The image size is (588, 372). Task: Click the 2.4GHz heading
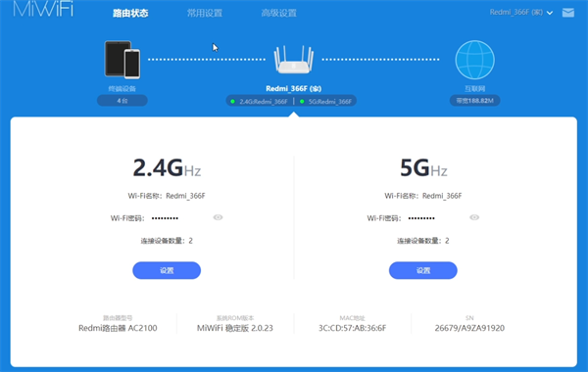point(167,167)
